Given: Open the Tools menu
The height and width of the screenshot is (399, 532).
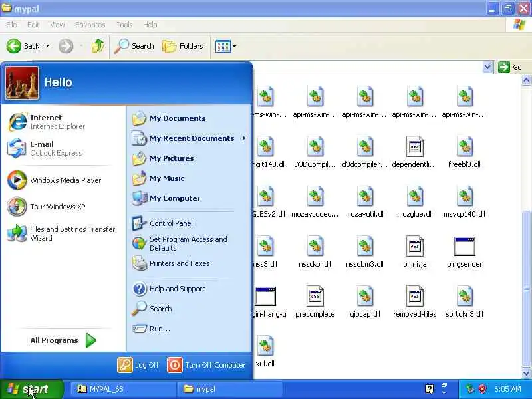Looking at the screenshot, I should click(124, 25).
